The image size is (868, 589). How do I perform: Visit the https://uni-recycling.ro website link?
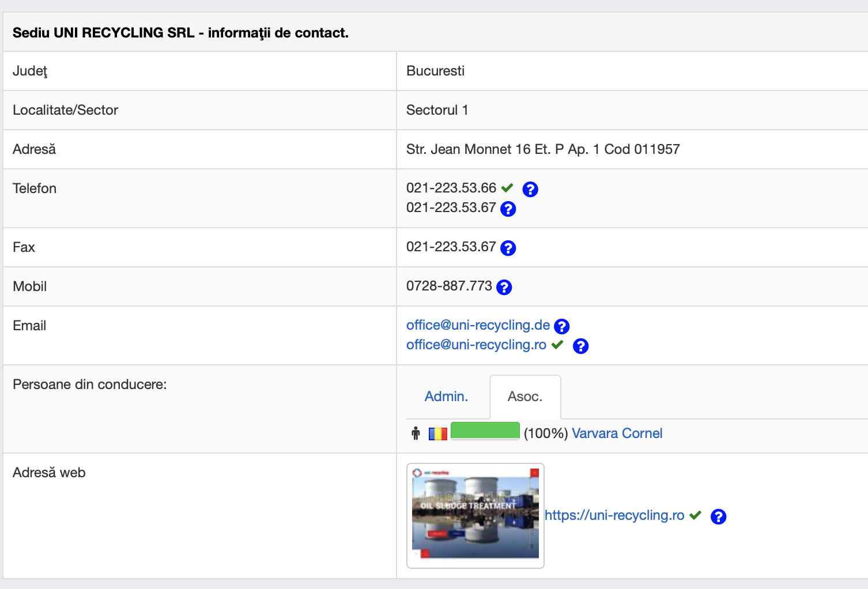click(x=614, y=515)
